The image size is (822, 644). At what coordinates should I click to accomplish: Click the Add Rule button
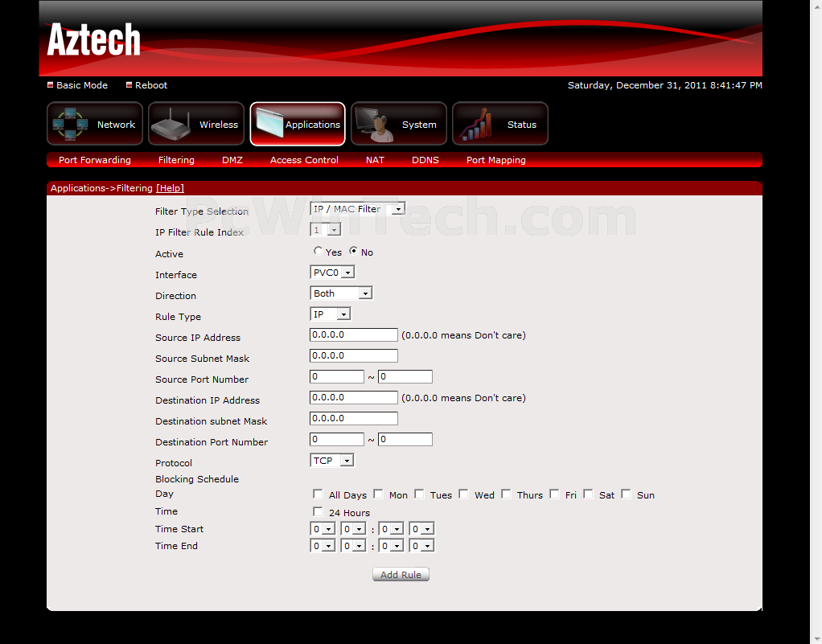click(401, 575)
